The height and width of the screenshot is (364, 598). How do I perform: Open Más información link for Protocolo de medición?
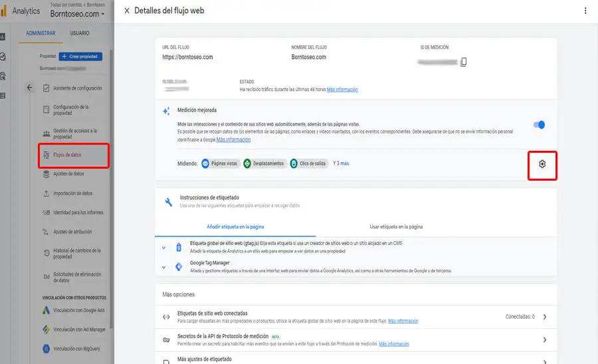[393, 344]
